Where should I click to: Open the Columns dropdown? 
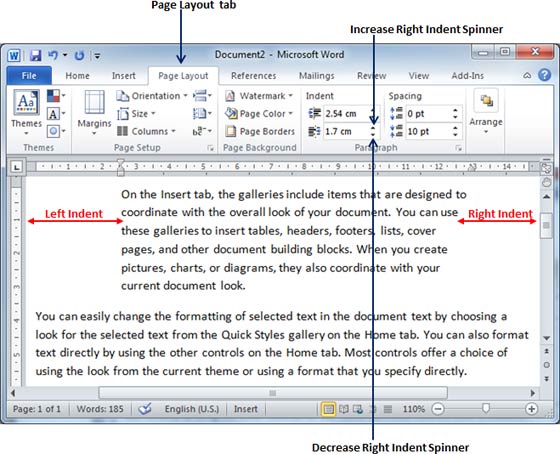[x=147, y=131]
